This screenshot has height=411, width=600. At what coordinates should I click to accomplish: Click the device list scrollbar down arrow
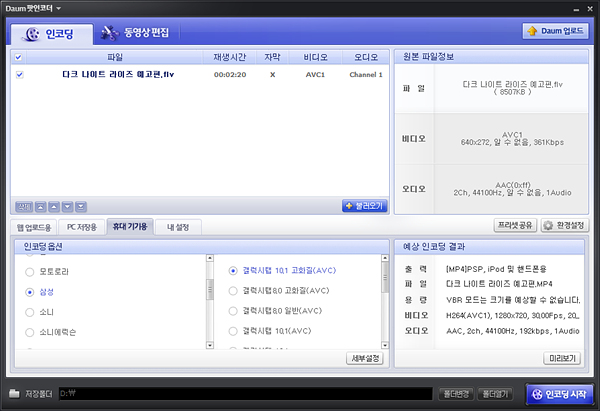pyautogui.click(x=210, y=345)
